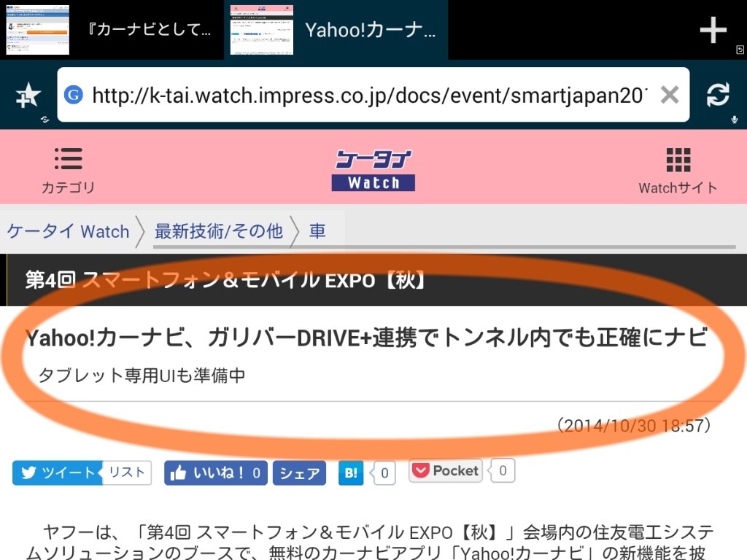The width and height of the screenshot is (747, 560).
Task: Click the ツイート button
Action: click(x=57, y=472)
